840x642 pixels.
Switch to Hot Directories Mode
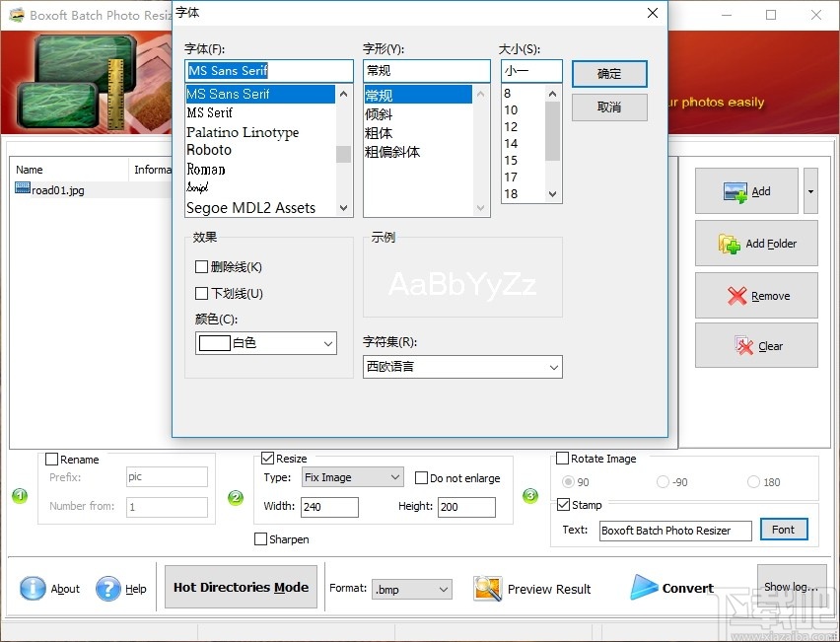pyautogui.click(x=240, y=587)
